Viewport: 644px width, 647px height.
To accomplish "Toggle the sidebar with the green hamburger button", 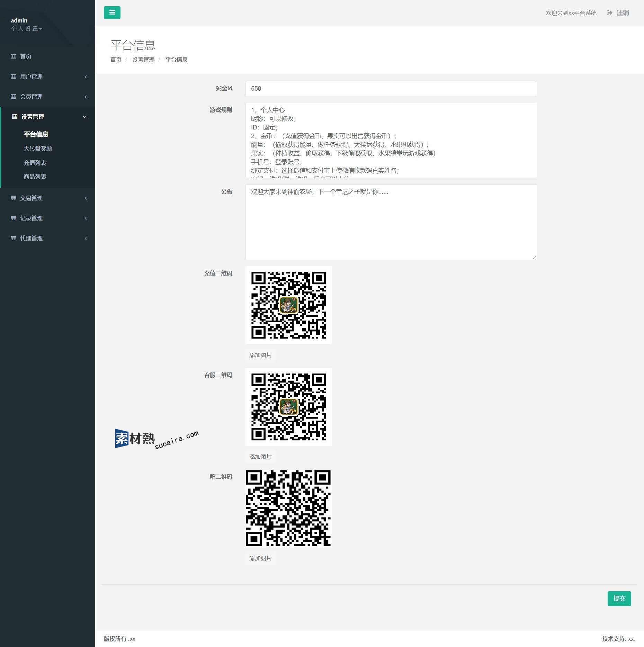I will (x=112, y=12).
